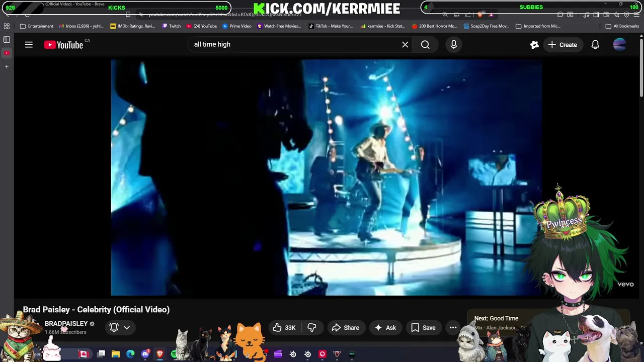Open BRADPAISLEY channel page

click(x=66, y=324)
